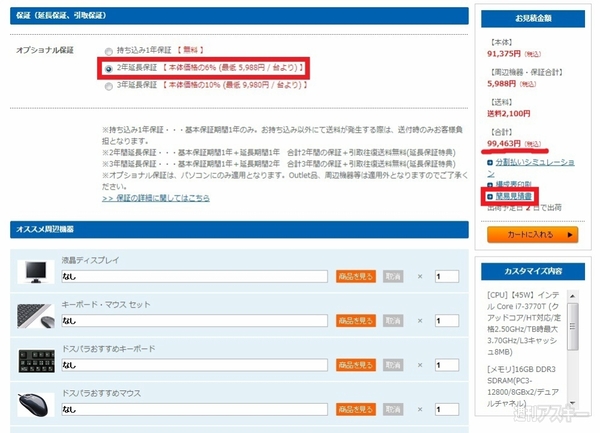Click the 液晶ディスプレイ selection field
The width and height of the screenshot is (600, 433).
[194, 276]
